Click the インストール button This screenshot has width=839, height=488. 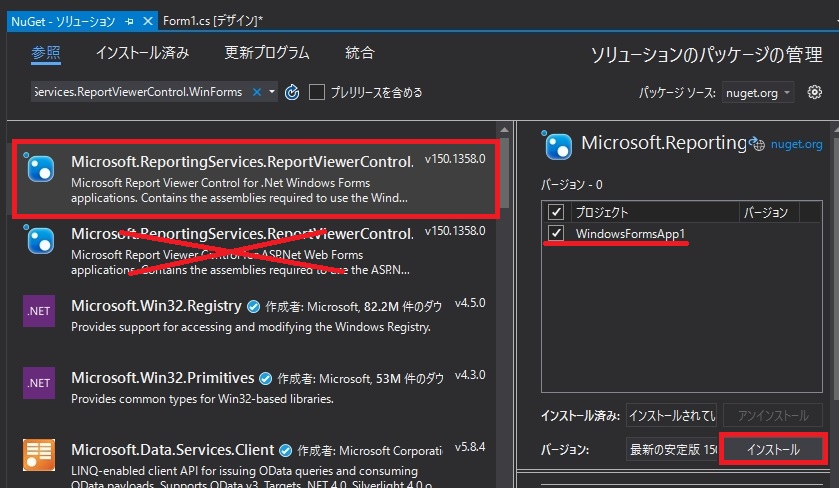[773, 449]
